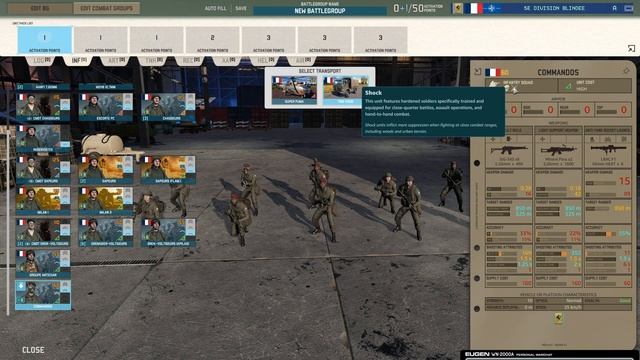Click the top armor value cell
This screenshot has width=640, height=360.
[612, 110]
